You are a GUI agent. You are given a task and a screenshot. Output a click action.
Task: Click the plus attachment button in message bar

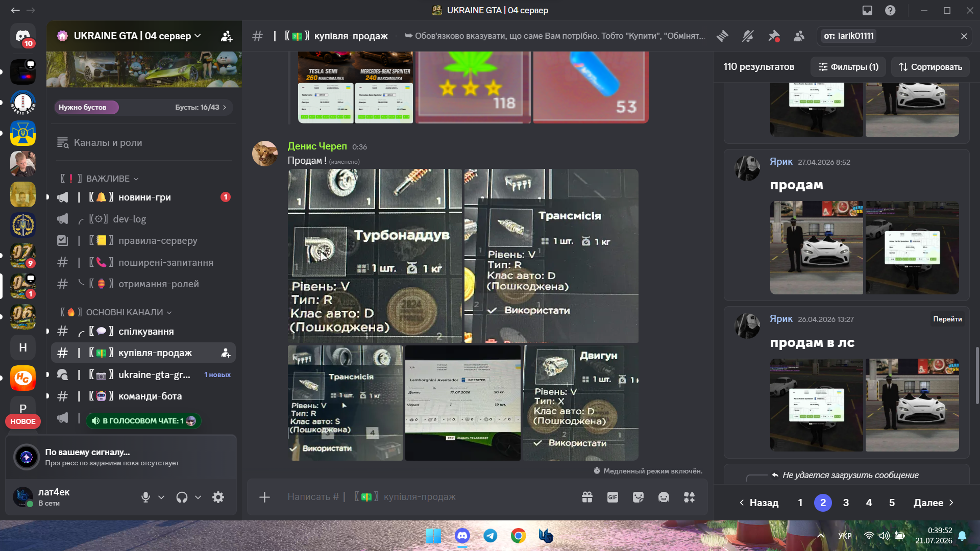264,497
